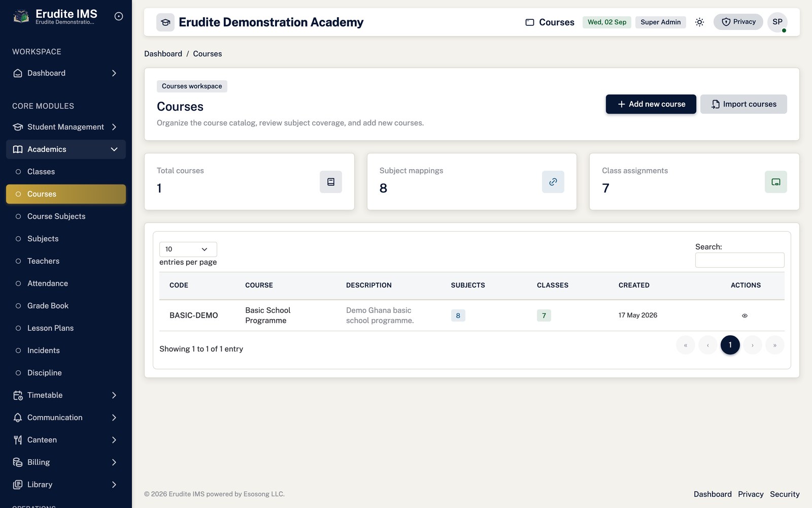
Task: View the BASIC-DEMO course using eye icon
Action: pyautogui.click(x=745, y=315)
